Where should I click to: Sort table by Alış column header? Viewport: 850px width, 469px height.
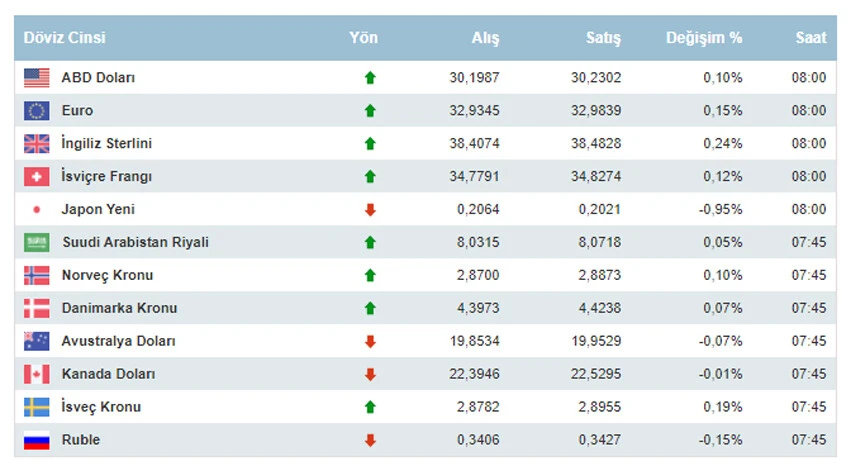(485, 38)
